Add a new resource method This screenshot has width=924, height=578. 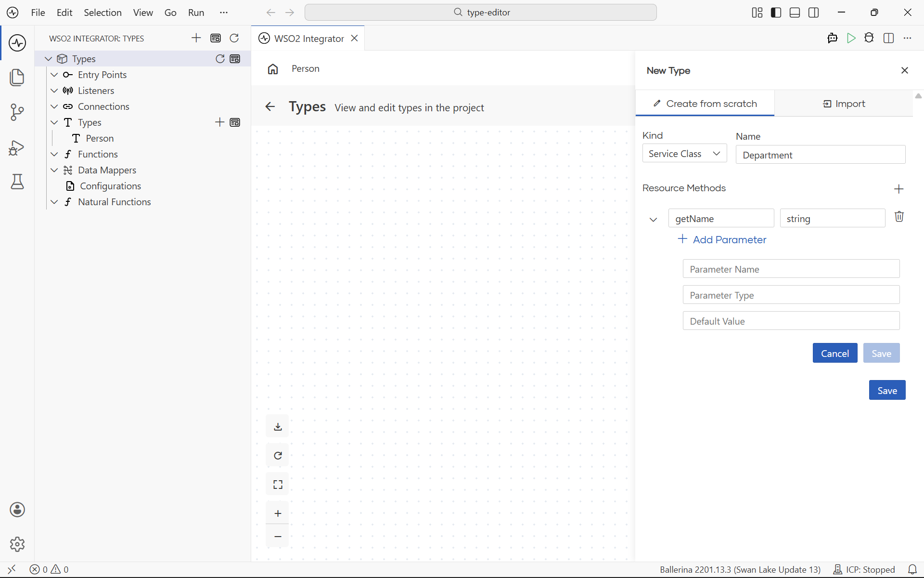click(899, 189)
